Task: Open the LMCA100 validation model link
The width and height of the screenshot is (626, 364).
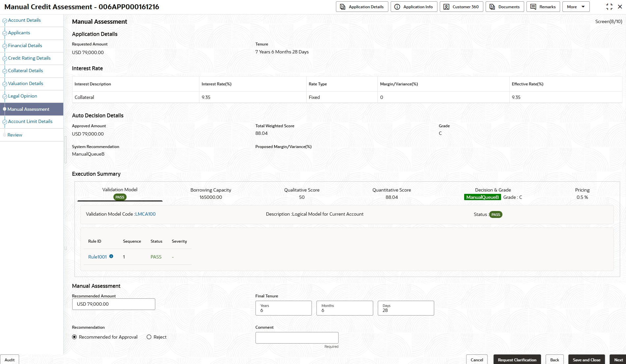Action: coord(145,214)
